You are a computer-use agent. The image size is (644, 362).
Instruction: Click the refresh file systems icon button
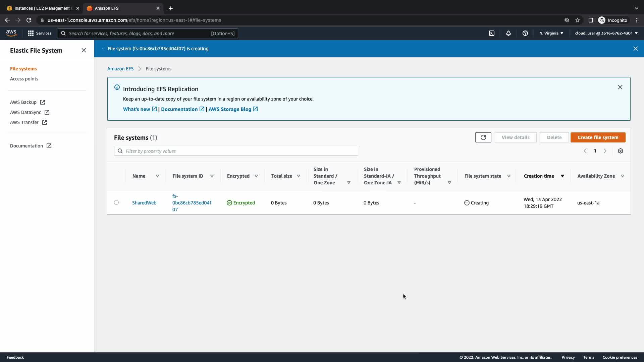483,137
